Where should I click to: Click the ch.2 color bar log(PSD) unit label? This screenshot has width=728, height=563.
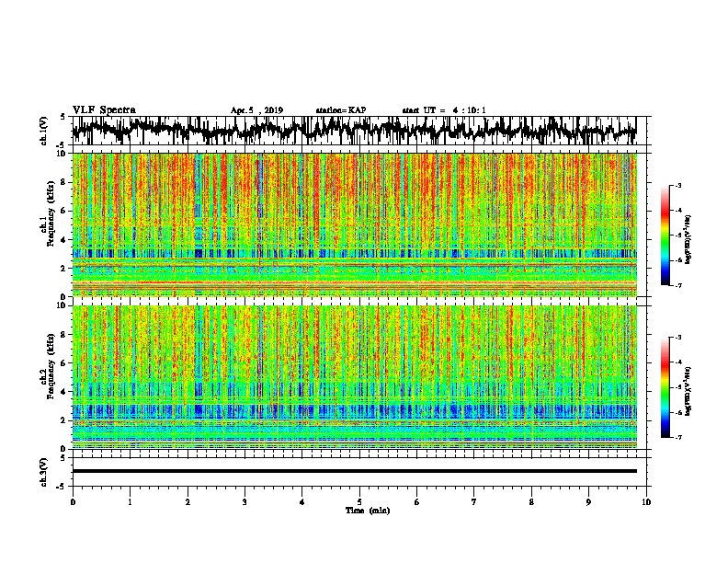(x=688, y=392)
